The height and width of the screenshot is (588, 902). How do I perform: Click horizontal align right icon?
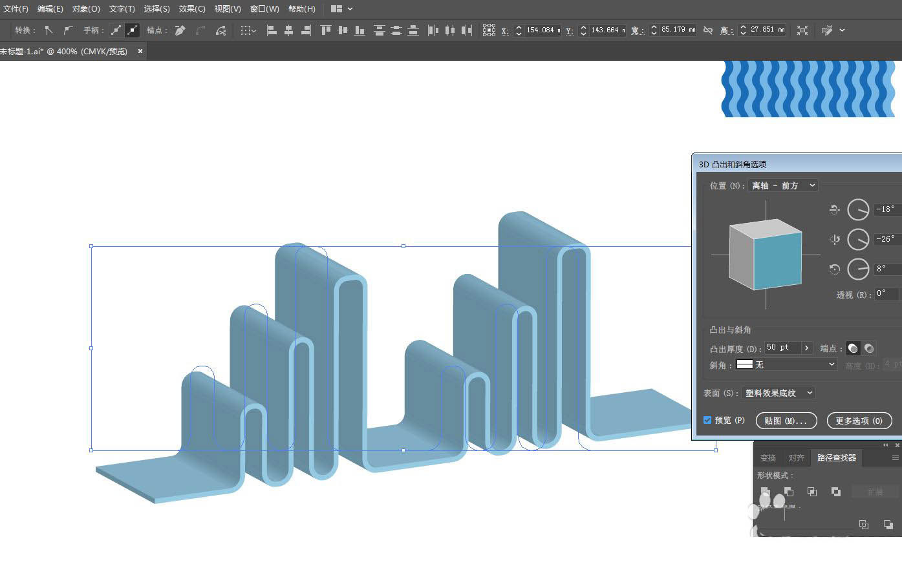point(306,30)
